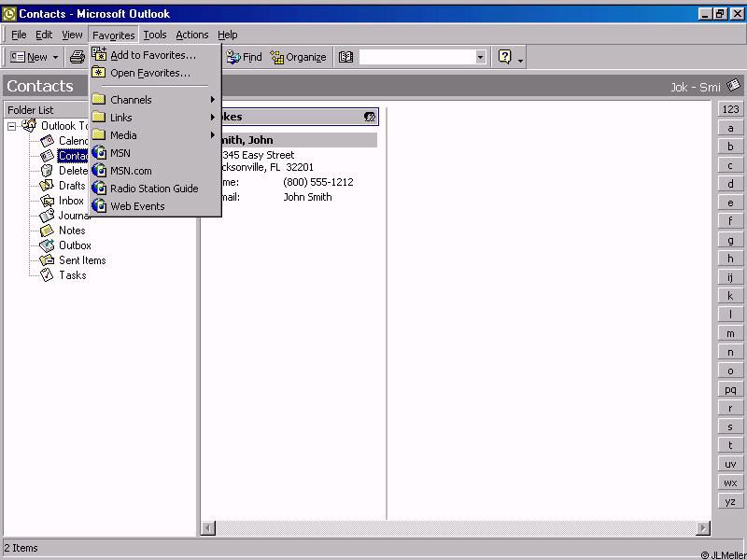Open the Organize toolbar tool
Image resolution: width=747 pixels, height=560 pixels.
(x=298, y=57)
